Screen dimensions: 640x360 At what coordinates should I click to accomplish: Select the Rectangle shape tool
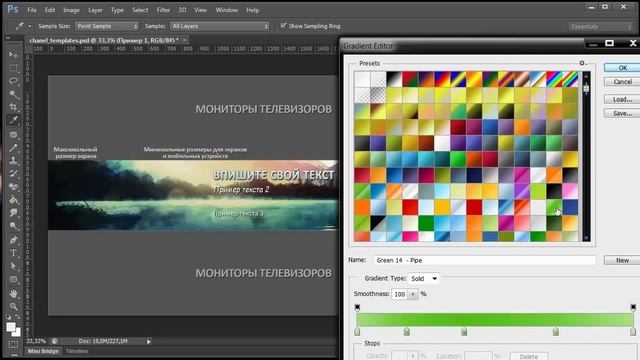point(13,280)
